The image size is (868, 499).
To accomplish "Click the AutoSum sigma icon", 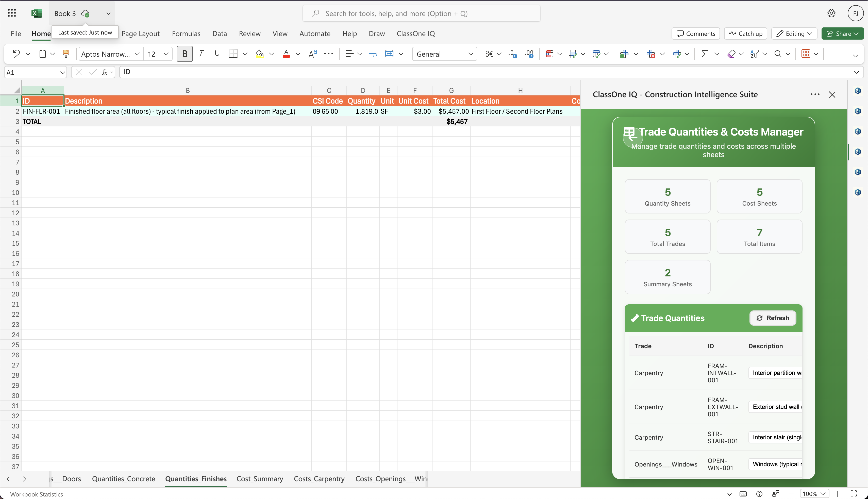I will point(705,54).
